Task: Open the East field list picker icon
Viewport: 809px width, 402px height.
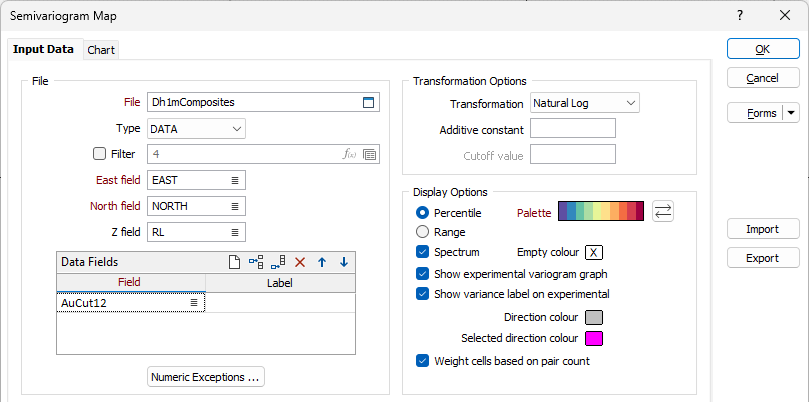Action: coord(235,180)
